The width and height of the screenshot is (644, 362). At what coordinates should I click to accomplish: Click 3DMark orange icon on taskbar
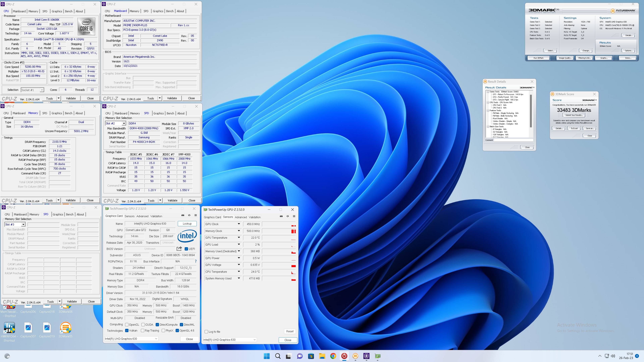[355, 356]
